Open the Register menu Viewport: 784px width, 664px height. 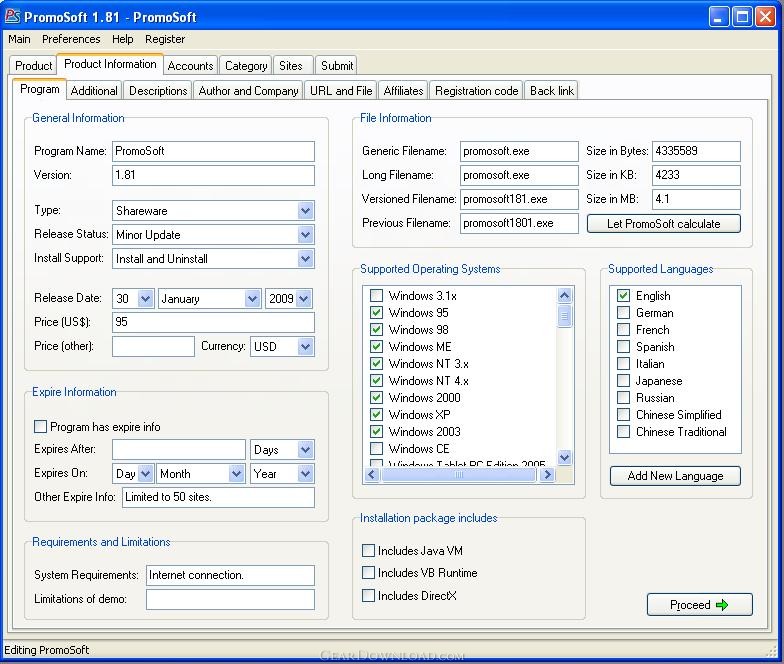click(165, 39)
